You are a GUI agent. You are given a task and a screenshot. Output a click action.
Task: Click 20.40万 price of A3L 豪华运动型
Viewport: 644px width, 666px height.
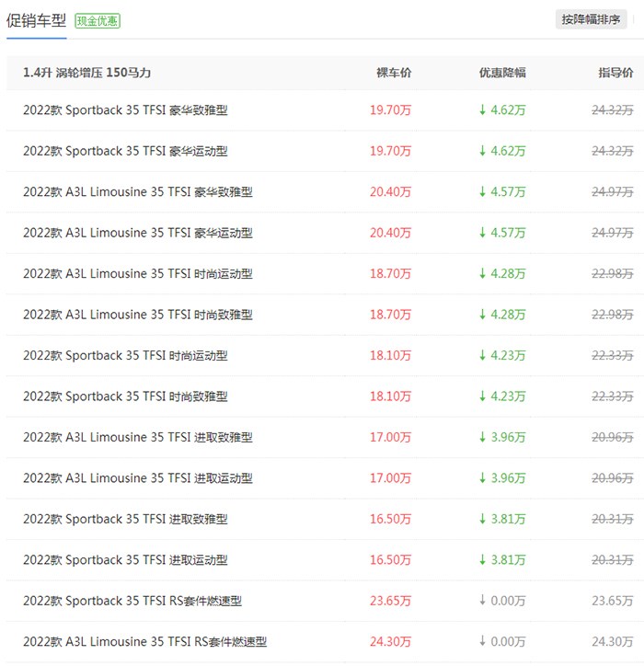pos(390,233)
